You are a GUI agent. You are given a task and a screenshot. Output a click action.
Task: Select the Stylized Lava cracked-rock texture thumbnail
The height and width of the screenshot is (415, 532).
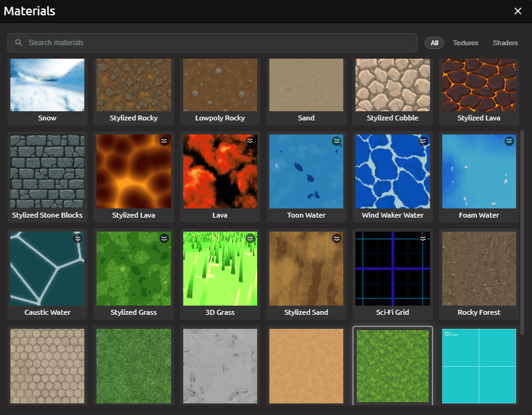point(479,85)
